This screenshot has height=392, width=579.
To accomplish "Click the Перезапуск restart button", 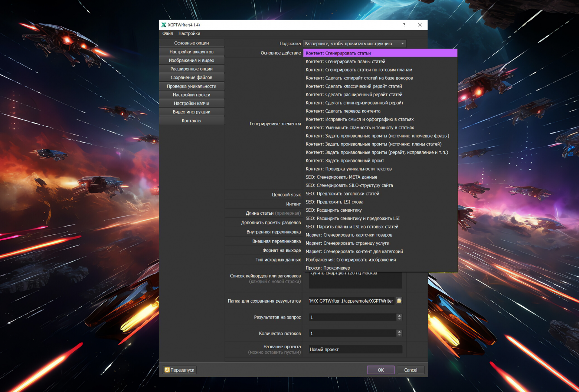I will click(180, 370).
